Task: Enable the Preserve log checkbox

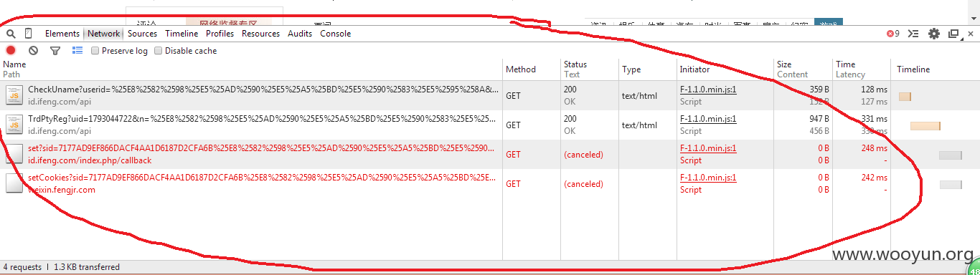Action: point(95,51)
